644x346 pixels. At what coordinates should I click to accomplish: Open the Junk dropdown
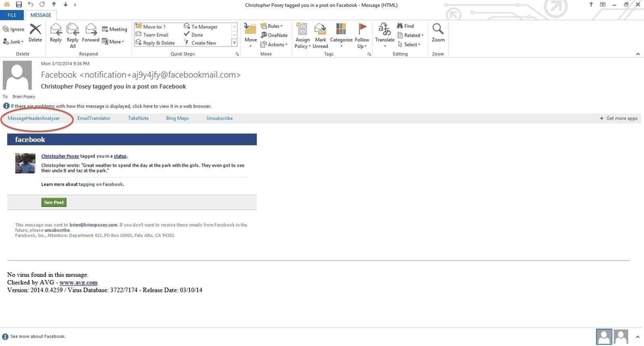click(x=14, y=42)
